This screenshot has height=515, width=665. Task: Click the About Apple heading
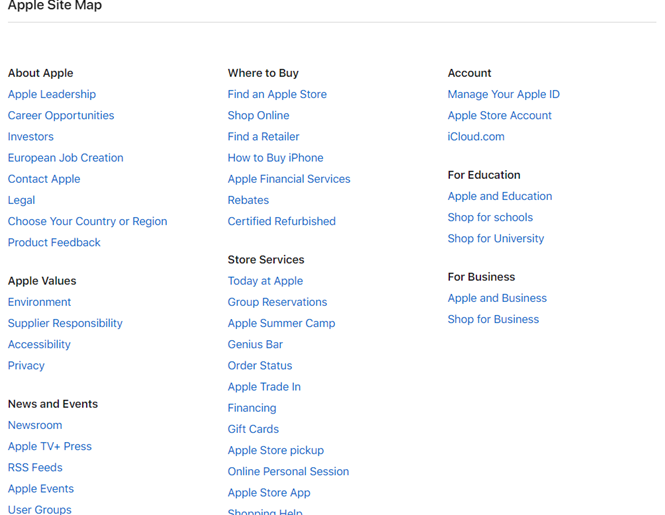point(41,73)
